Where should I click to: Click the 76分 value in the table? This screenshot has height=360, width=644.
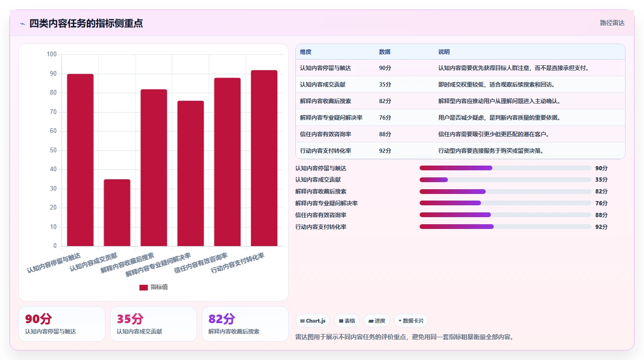(x=385, y=118)
